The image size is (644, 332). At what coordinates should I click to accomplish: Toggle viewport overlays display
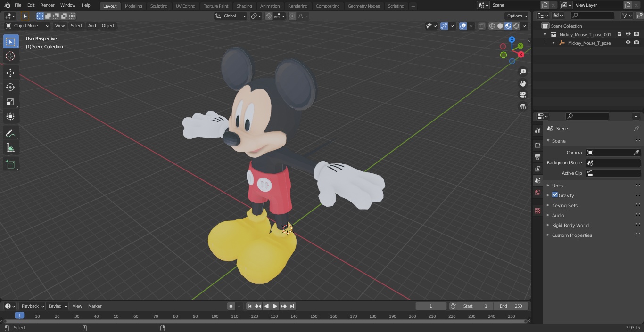tap(463, 26)
